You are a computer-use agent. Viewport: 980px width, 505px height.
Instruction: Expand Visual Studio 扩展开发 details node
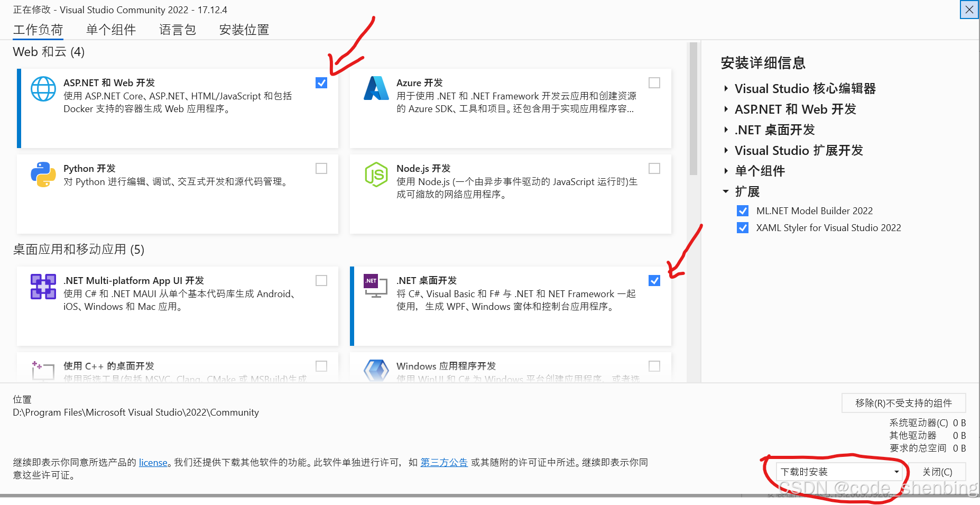point(726,151)
